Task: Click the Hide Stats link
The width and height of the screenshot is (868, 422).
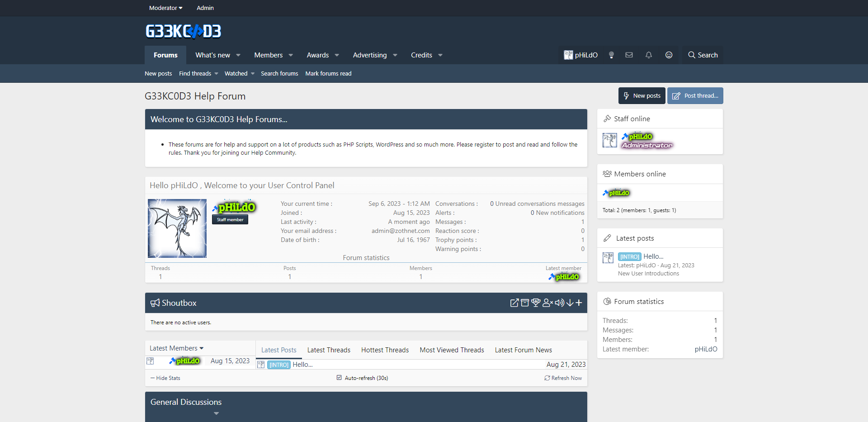Action: 165,378
